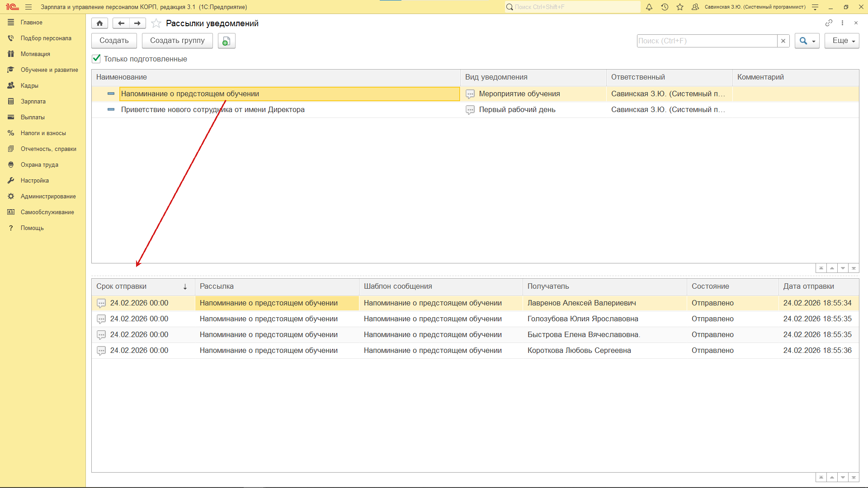The height and width of the screenshot is (488, 868).
Task: Expand the search magnifier dropdown
Action: point(807,41)
